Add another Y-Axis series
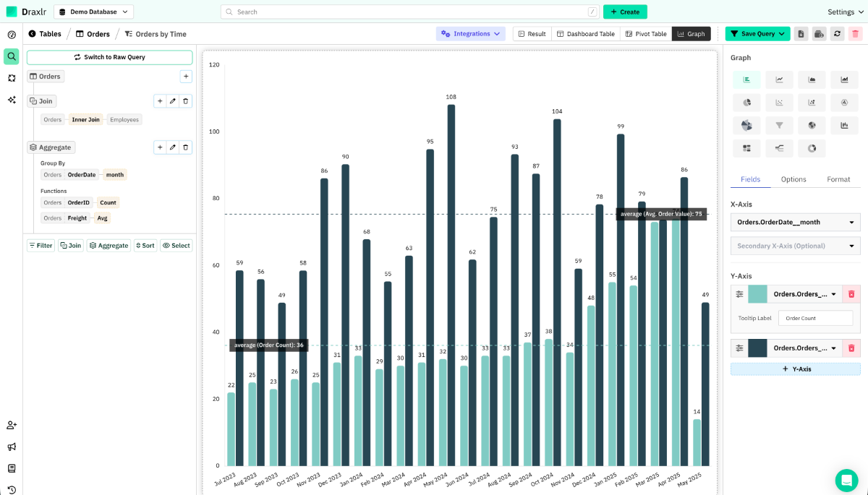The image size is (868, 495). [x=795, y=369]
